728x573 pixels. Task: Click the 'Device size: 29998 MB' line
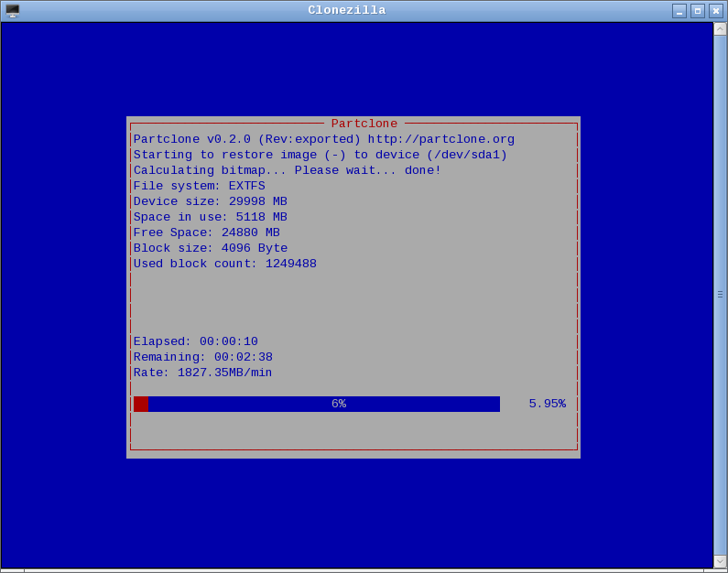pos(211,201)
